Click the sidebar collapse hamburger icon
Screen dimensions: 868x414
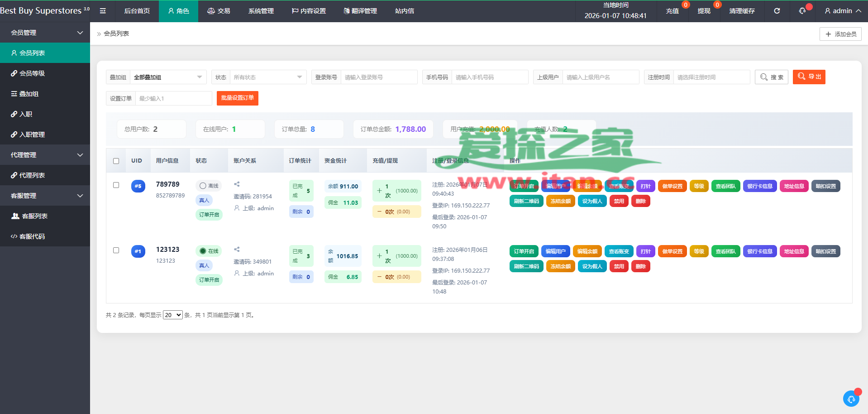(103, 11)
